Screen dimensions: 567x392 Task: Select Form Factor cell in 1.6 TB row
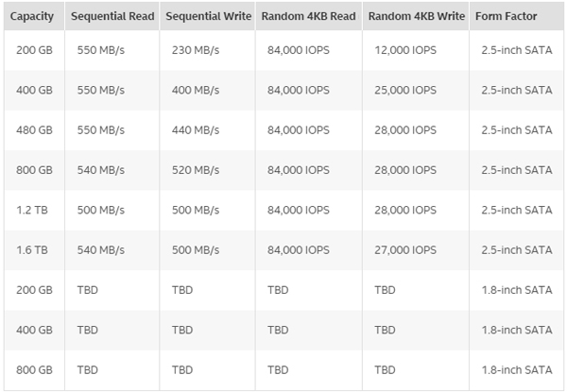pos(516,250)
